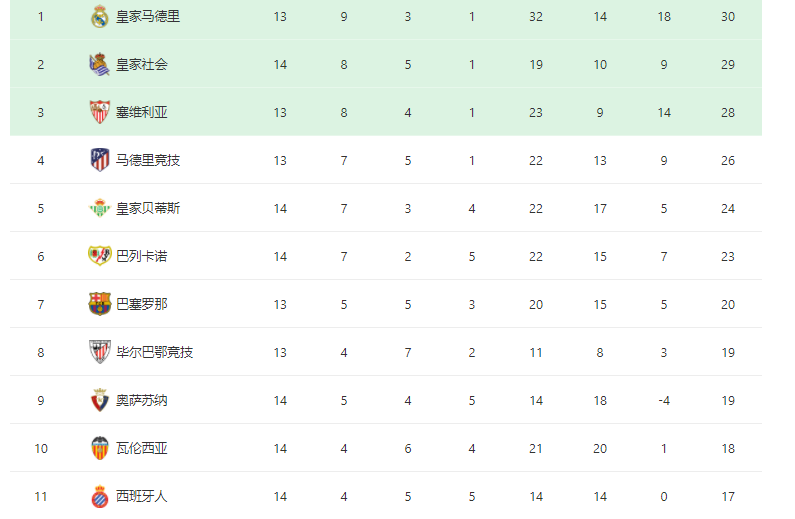Select the 瓦伦西亚 team name
Viewport: 795px width, 519px height.
point(142,448)
